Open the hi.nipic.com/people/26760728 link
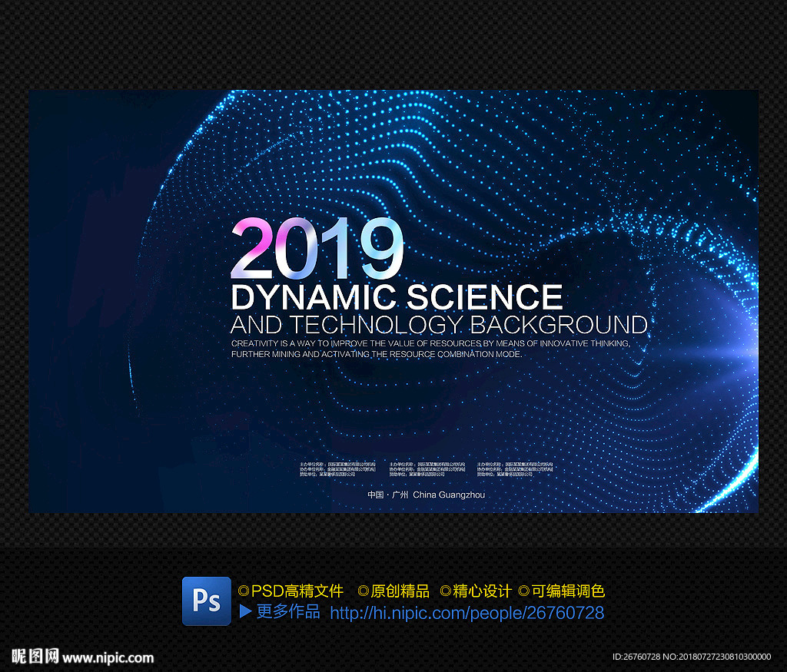Image resolution: width=787 pixels, height=672 pixels. pos(467,613)
